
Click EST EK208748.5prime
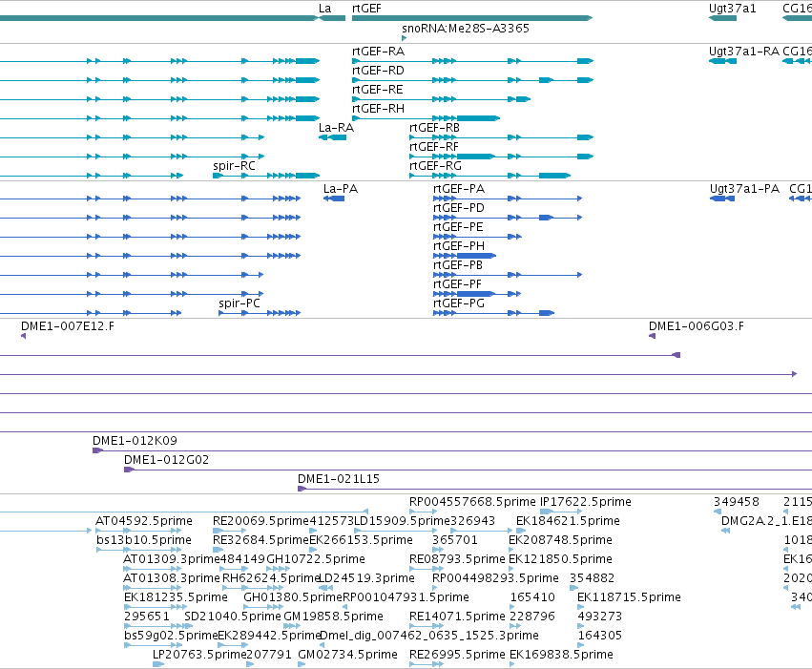[x=560, y=540]
